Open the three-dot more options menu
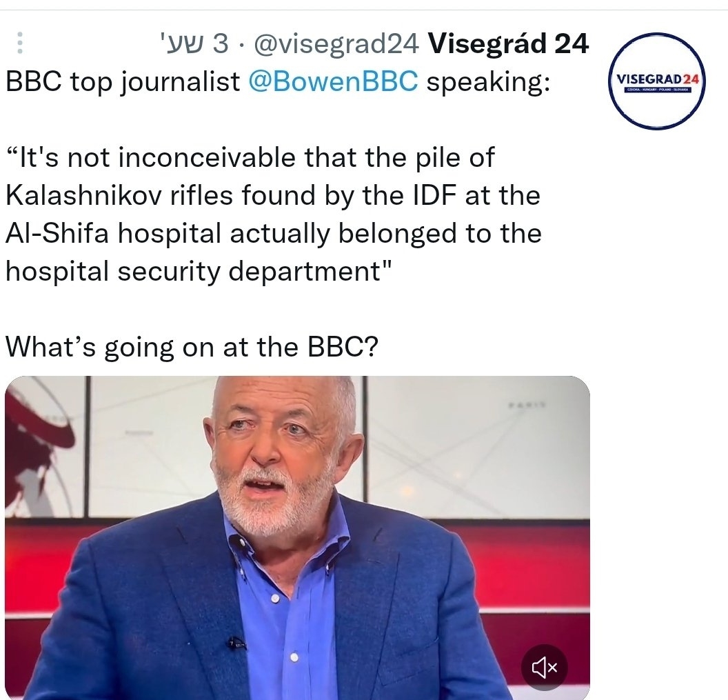Screen dimensions: 728x700 click(x=20, y=43)
